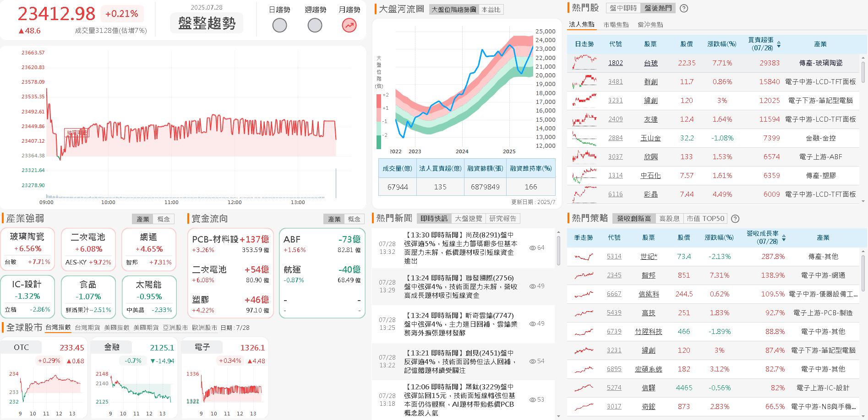Click the 日趨勢 gray circle indicator
Screen dimensions: 868x420
279,25
